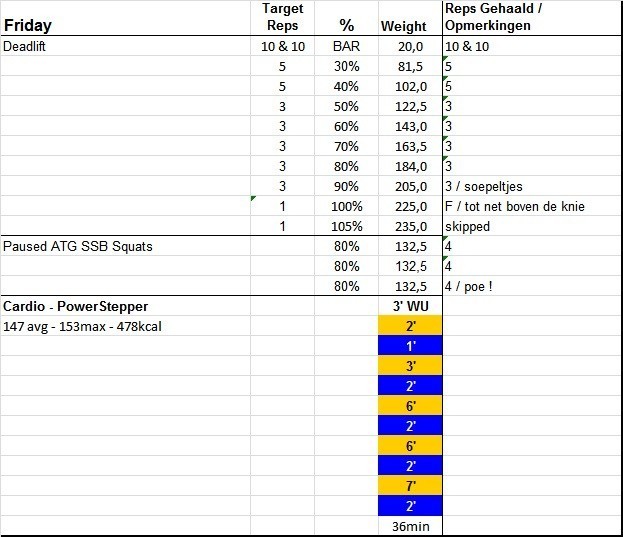
Task: Select the Weight column header cell
Action: [403, 26]
